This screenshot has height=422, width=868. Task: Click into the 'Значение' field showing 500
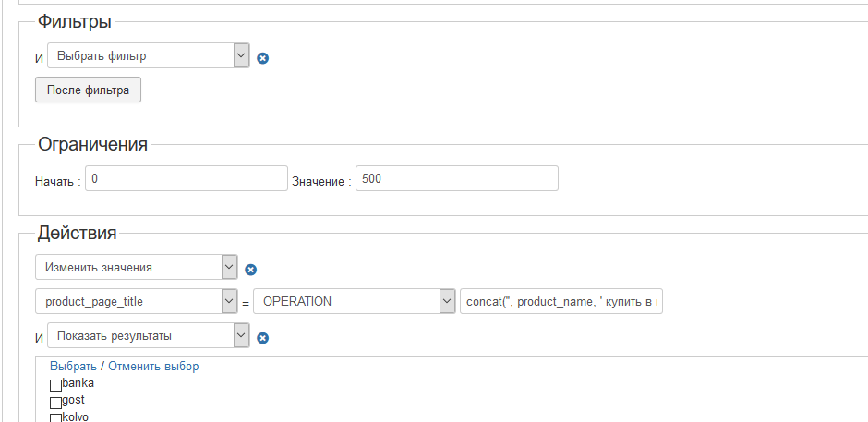[x=457, y=178]
